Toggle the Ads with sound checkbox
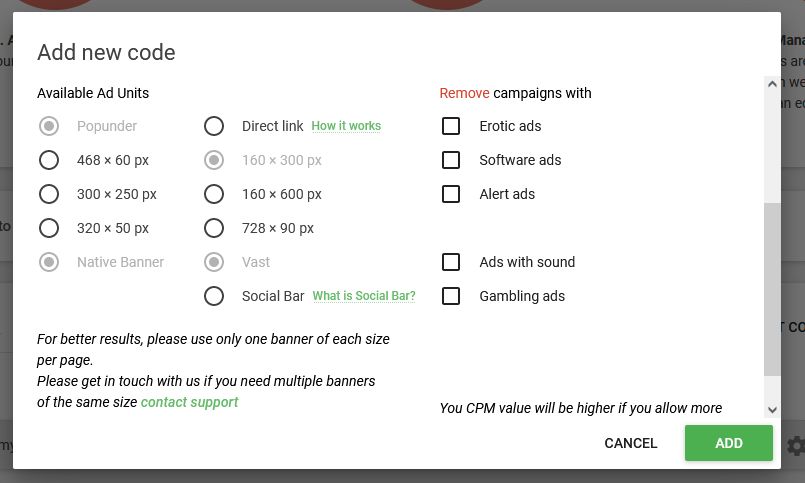This screenshot has width=805, height=483. pos(451,262)
